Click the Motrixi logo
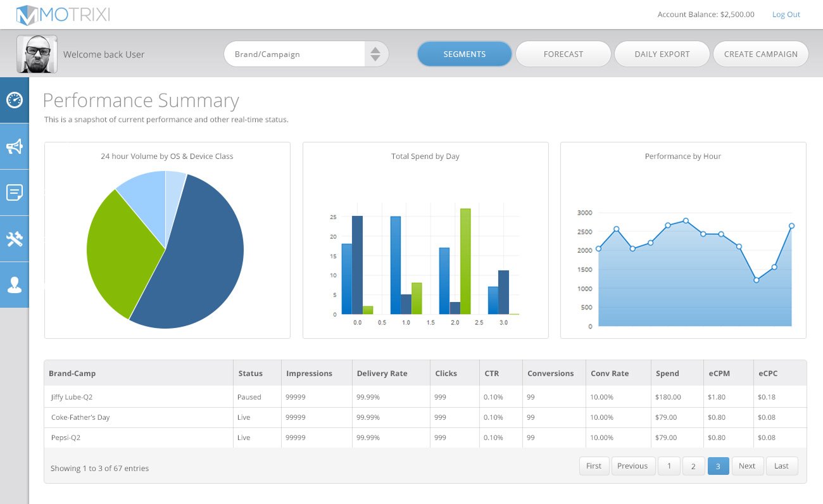The width and height of the screenshot is (823, 504). point(63,15)
